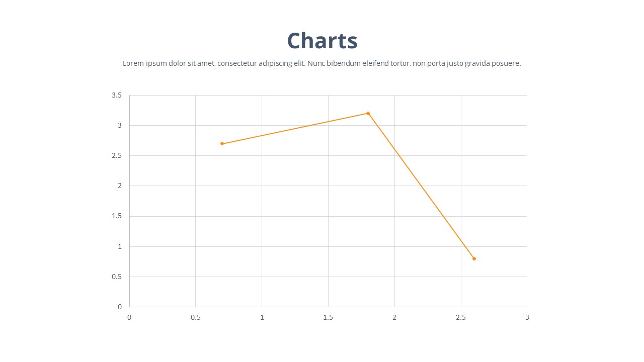Select the rising orange line segment
Image resolution: width=644 pixels, height=362 pixels.
click(x=295, y=129)
